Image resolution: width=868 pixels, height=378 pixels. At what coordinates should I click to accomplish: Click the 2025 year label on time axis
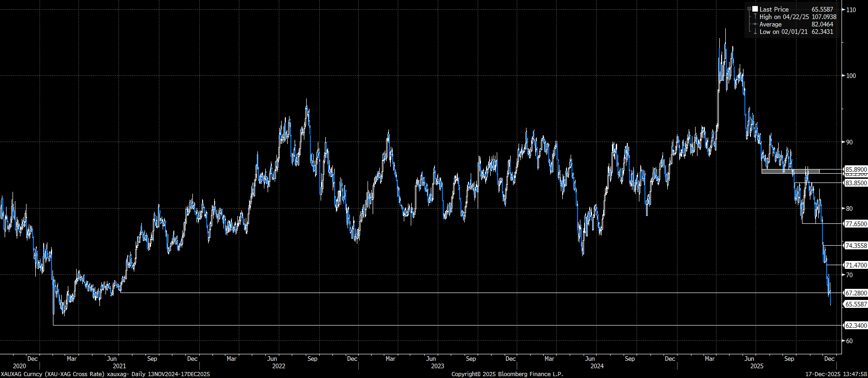pyautogui.click(x=757, y=366)
